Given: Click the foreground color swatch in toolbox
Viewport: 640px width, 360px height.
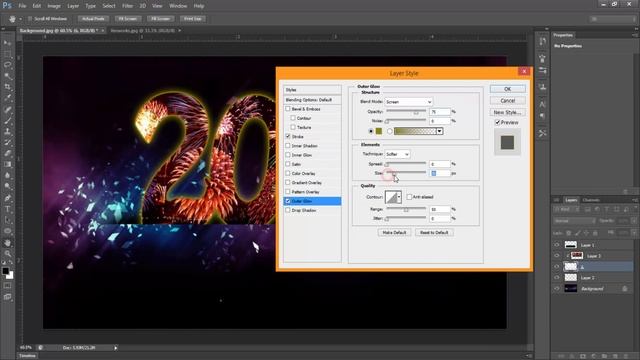Looking at the screenshot, I should tap(5, 271).
